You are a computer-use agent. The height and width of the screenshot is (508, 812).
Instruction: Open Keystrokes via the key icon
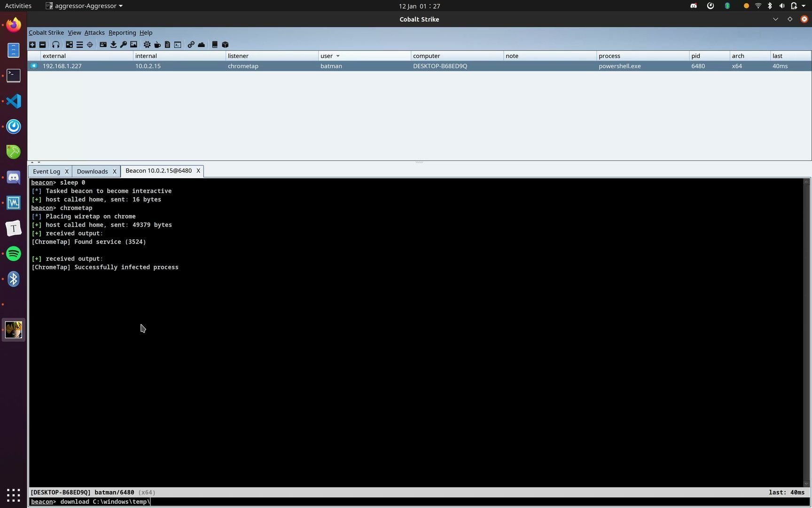tap(124, 45)
